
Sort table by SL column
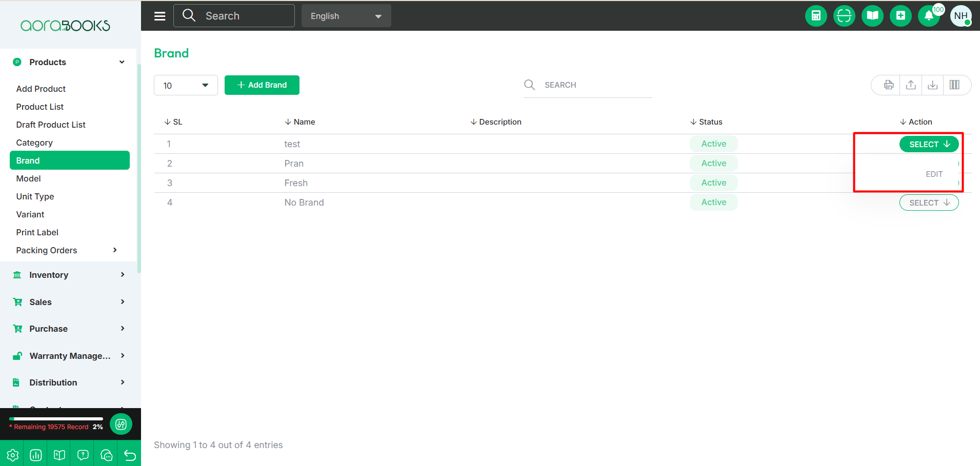coord(173,122)
